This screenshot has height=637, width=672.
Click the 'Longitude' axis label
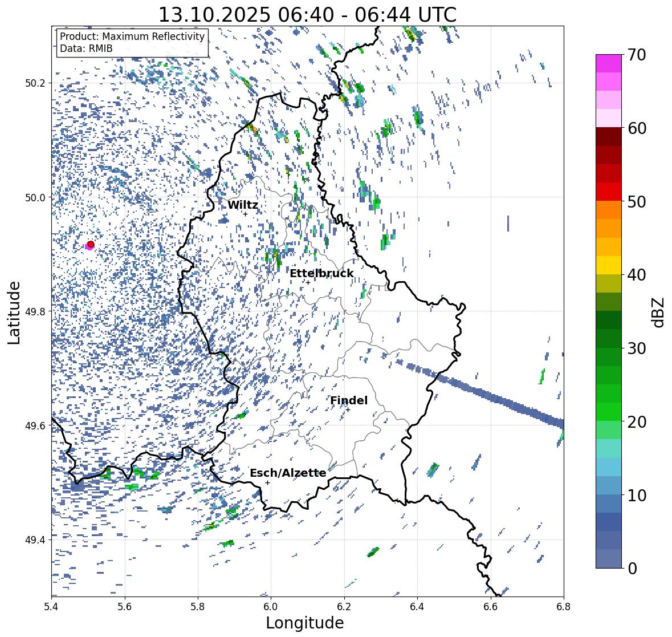pyautogui.click(x=305, y=623)
